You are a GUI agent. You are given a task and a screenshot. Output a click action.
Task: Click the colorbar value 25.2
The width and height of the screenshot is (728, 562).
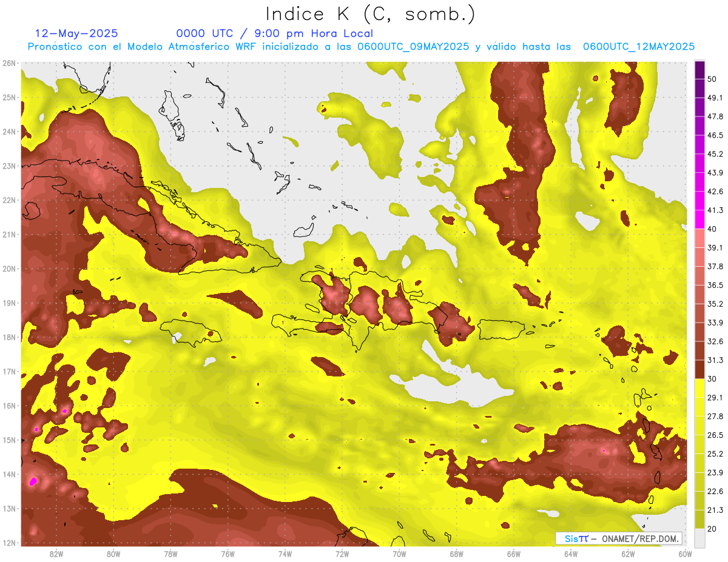coord(716,453)
